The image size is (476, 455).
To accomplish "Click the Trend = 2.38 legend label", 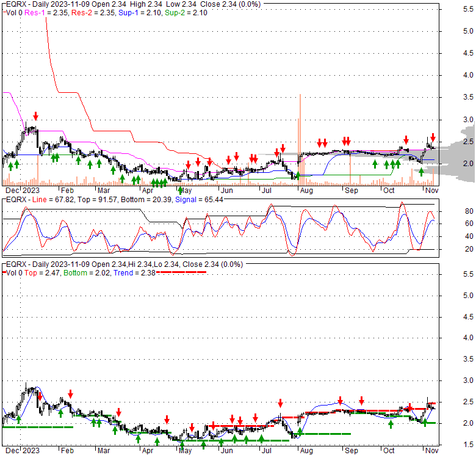I will 133,273.
